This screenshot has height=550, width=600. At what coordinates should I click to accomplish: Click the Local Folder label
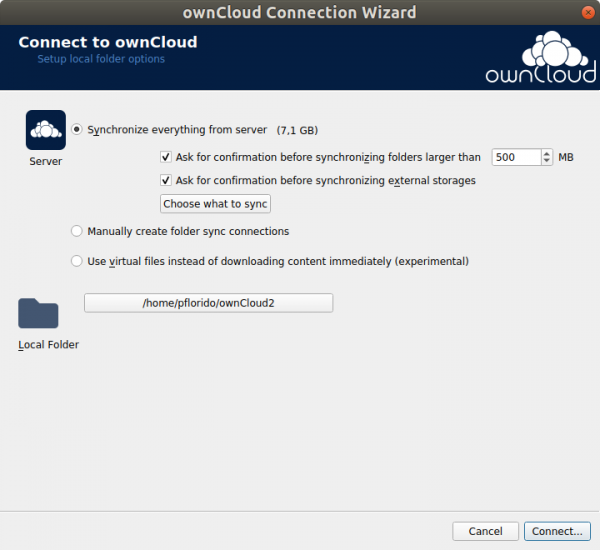pyautogui.click(x=49, y=345)
